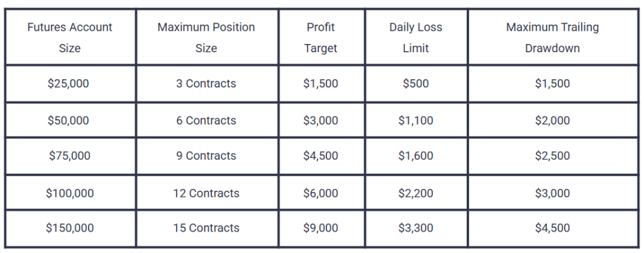This screenshot has width=644, height=253.
Task: Click the $500 daily loss limit cell
Action: [x=416, y=84]
